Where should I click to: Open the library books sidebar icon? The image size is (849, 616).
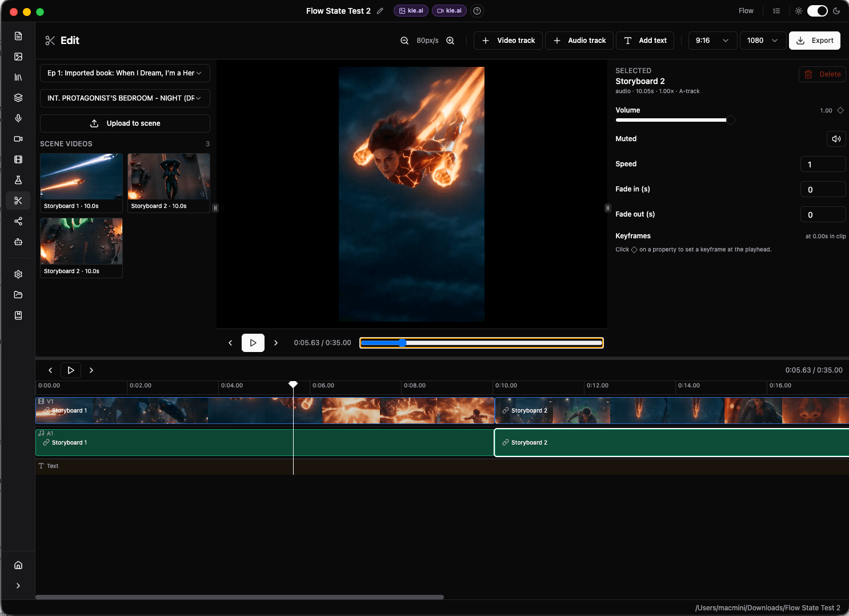click(18, 77)
